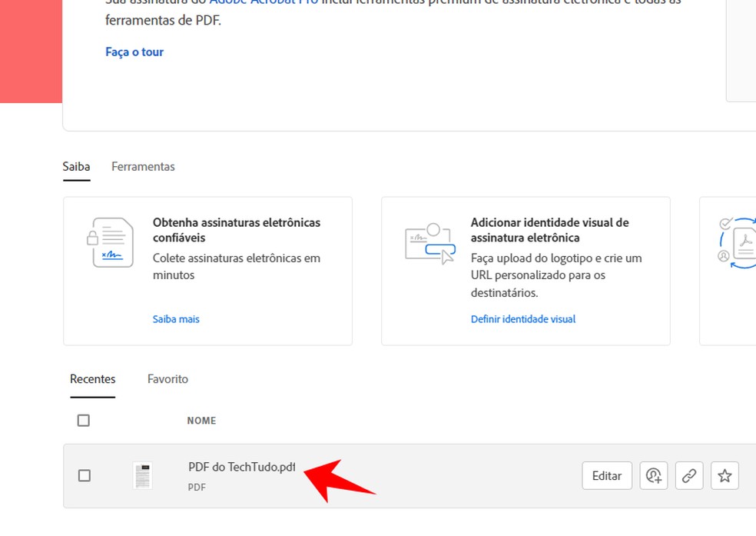756x536 pixels.
Task: Sort by the NOME column header
Action: click(201, 421)
